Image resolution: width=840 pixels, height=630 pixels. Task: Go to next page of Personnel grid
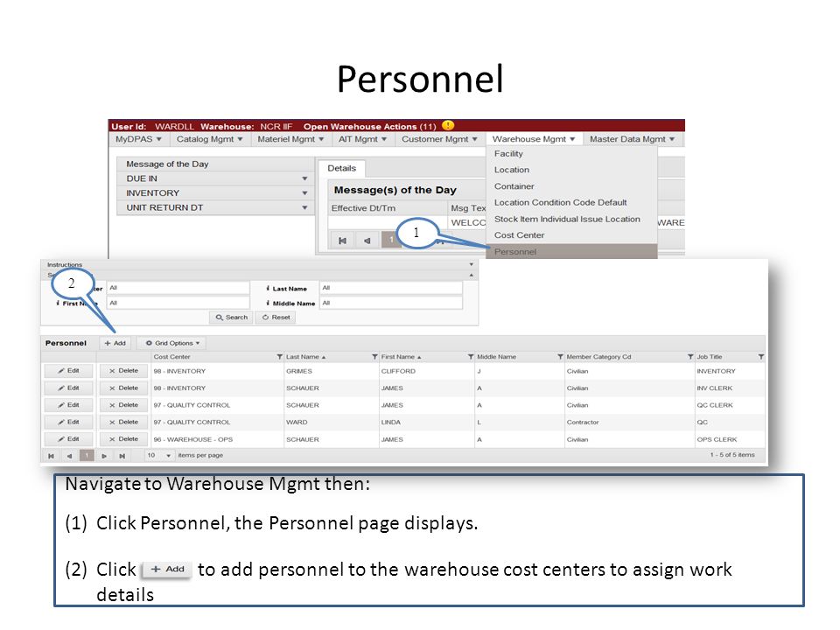[x=104, y=456]
